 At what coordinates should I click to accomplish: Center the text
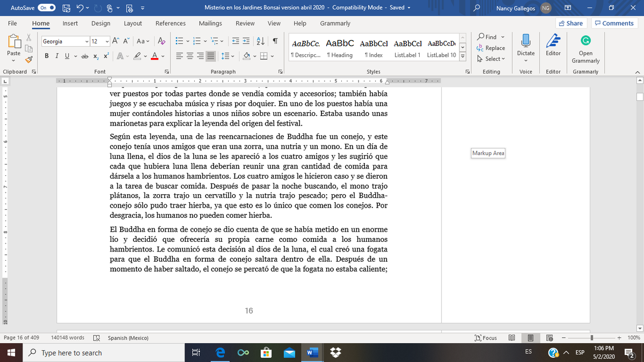(190, 56)
